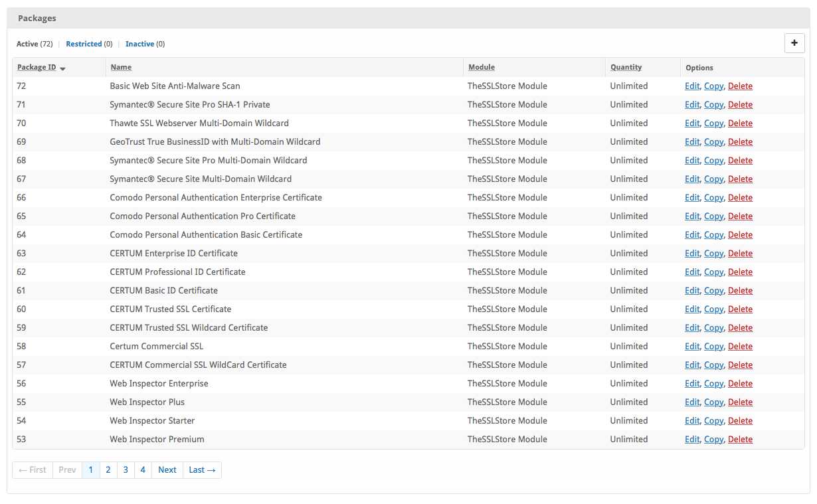Show the Inactive packages tab

pyautogui.click(x=139, y=44)
